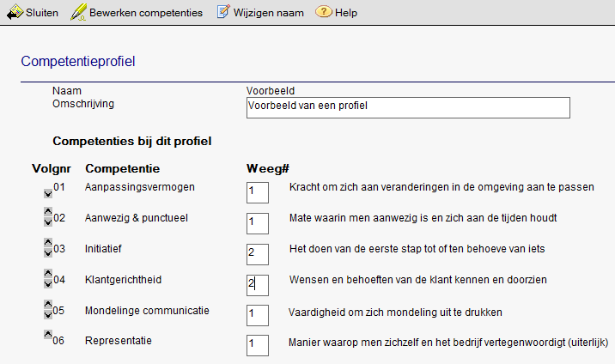Screen dimensions: 615x364
Task: Click the Bewerken competenties pencil icon
Action: 79,13
